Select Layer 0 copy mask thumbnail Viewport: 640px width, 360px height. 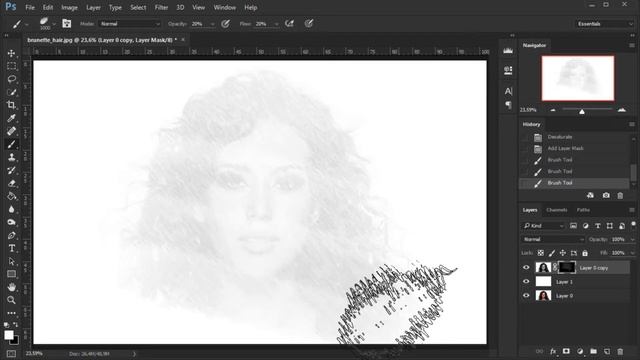tap(567, 268)
